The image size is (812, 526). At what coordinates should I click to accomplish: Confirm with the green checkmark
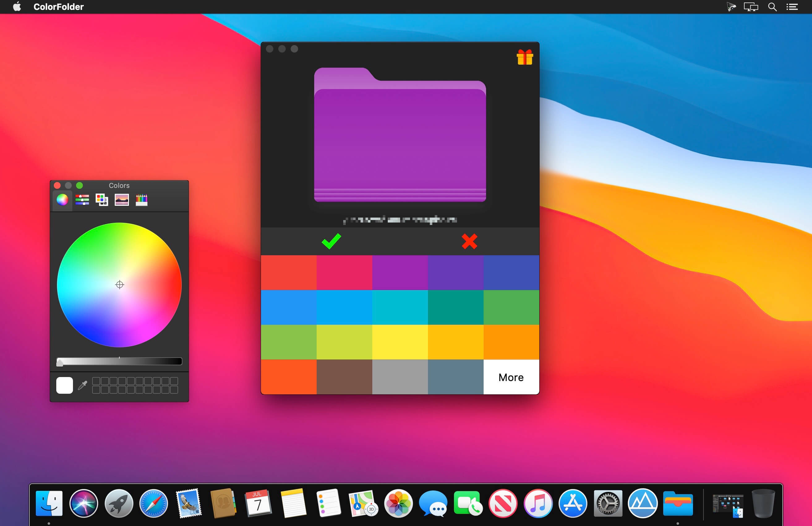click(331, 241)
